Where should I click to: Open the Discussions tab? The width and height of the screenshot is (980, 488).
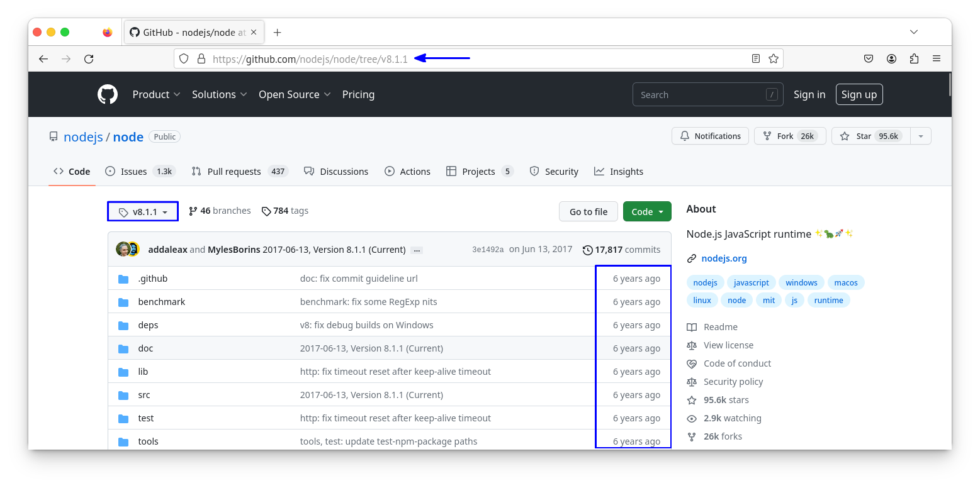click(x=336, y=171)
